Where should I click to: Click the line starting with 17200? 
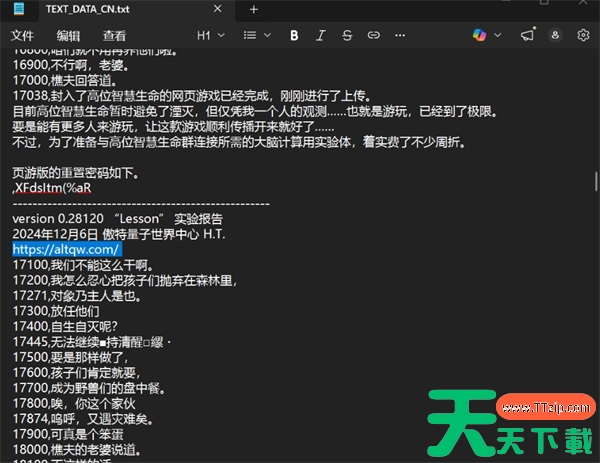pos(125,280)
